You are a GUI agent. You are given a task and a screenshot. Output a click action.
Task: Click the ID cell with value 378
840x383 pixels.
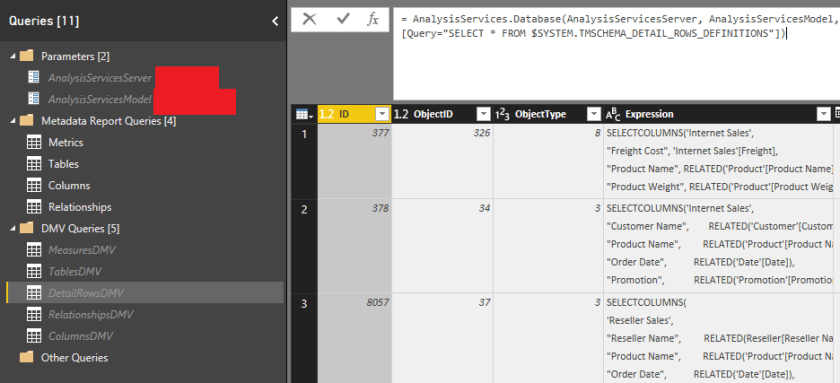pos(354,246)
